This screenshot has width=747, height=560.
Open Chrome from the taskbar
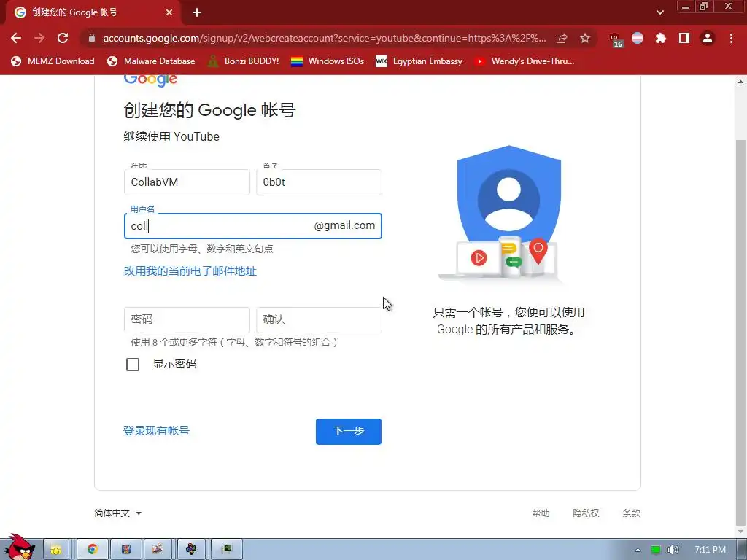pyautogui.click(x=93, y=550)
